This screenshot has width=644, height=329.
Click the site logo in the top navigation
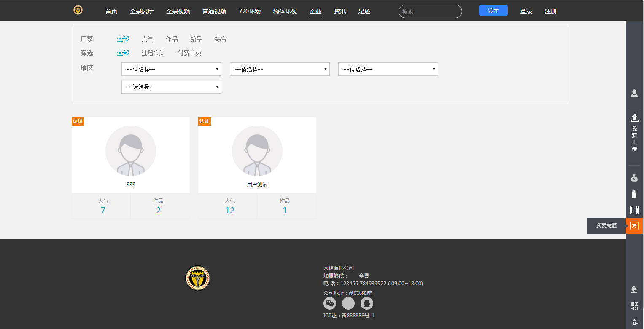(x=78, y=10)
